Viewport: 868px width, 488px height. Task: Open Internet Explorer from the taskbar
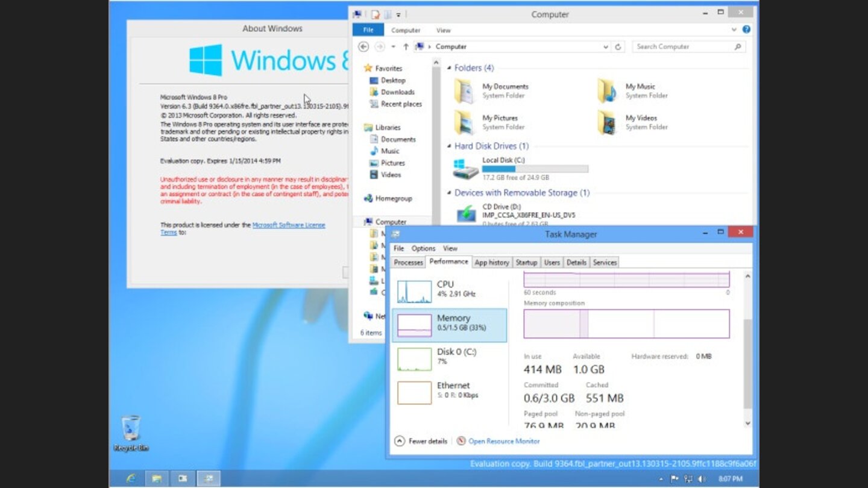[131, 478]
